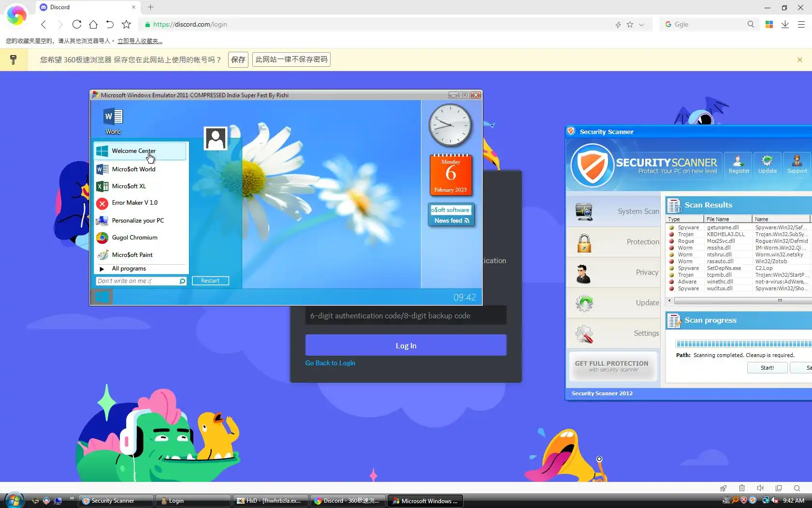
Task: Launch Micro$oft XL from start menu
Action: 140,186
